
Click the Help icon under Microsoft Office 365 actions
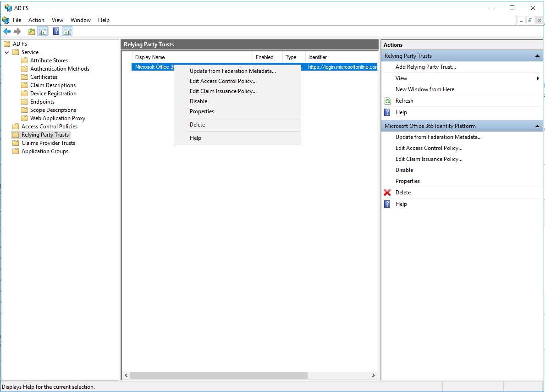(x=387, y=204)
